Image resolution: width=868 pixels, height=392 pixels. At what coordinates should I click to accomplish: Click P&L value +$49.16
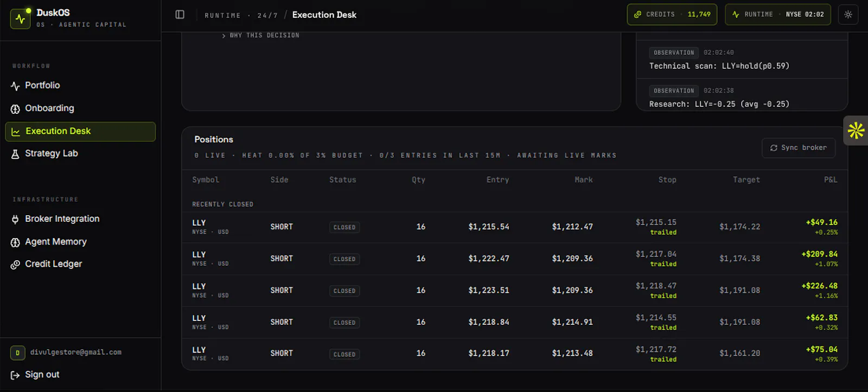[821, 222]
